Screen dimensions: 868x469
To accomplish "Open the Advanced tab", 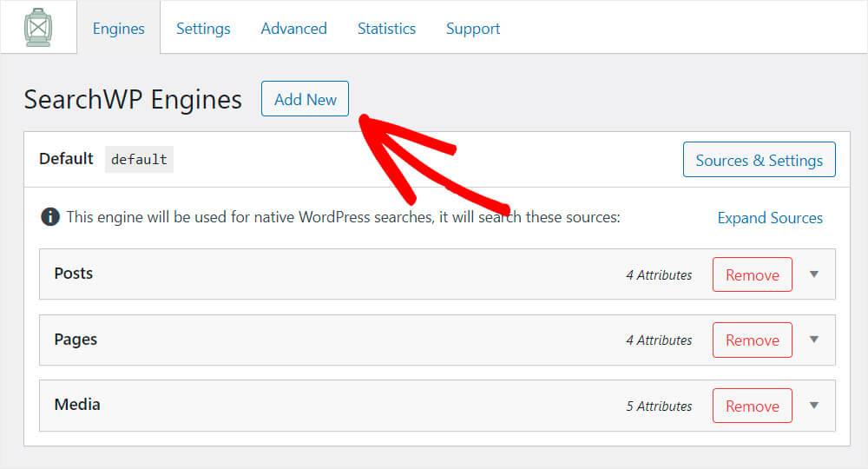I will tap(294, 29).
